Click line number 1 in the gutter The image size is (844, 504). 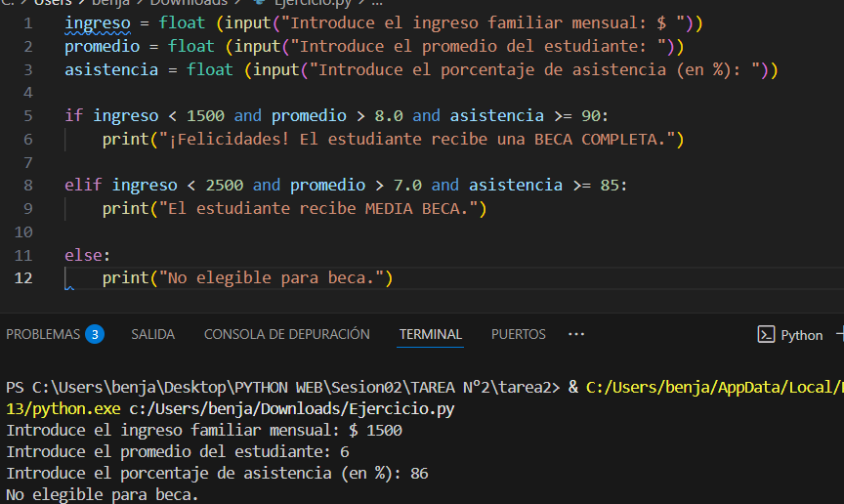pyautogui.click(x=28, y=23)
